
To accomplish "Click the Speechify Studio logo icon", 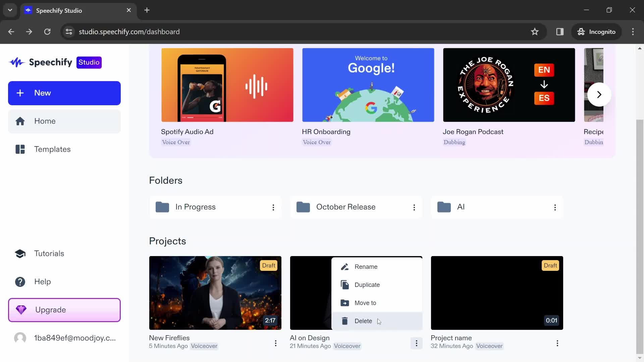I will pos(17,62).
